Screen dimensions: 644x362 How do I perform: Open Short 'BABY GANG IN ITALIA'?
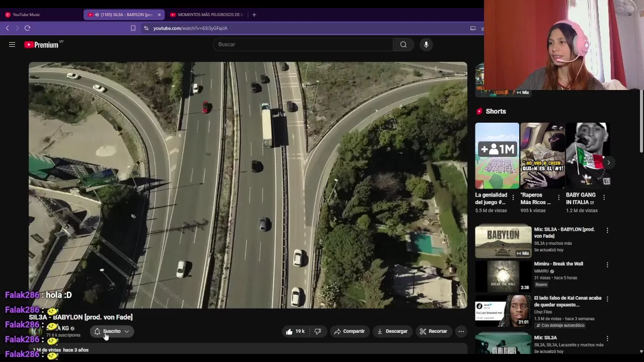coord(588,156)
